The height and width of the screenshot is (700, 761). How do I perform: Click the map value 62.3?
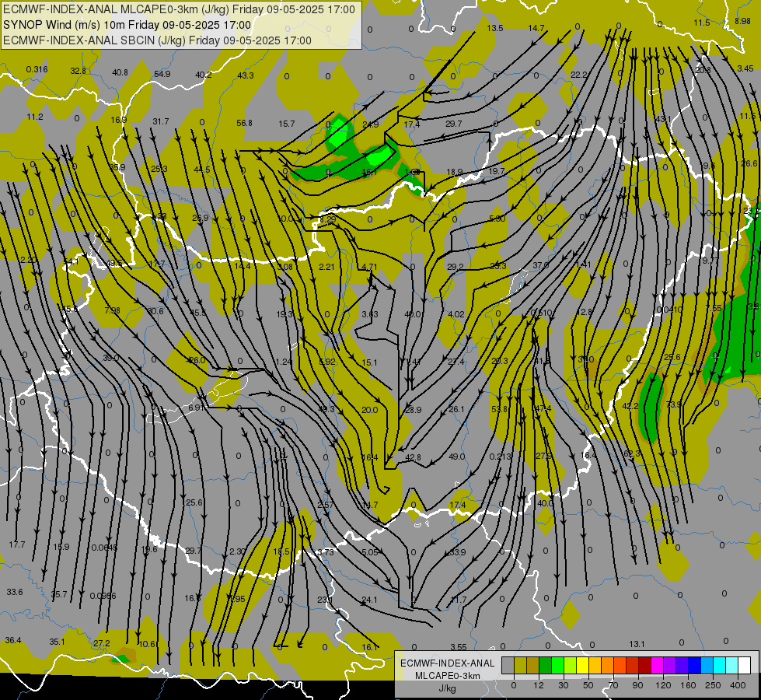631,453
